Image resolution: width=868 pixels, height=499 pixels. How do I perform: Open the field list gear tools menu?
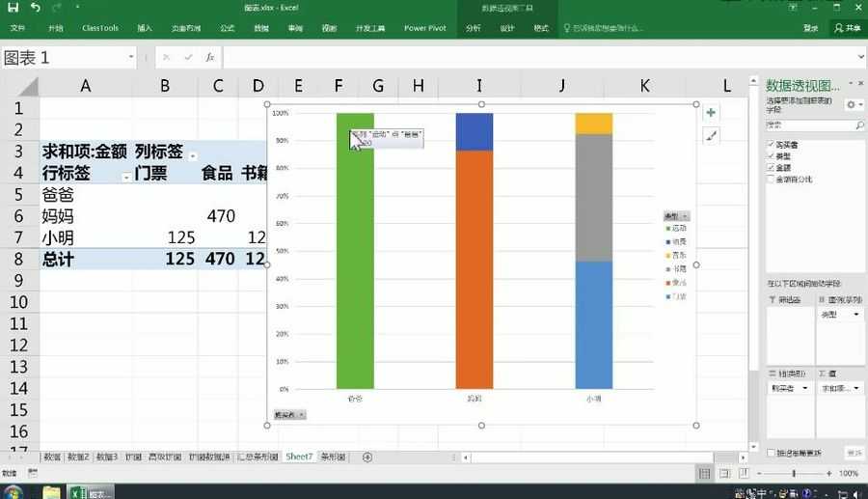tap(854, 104)
